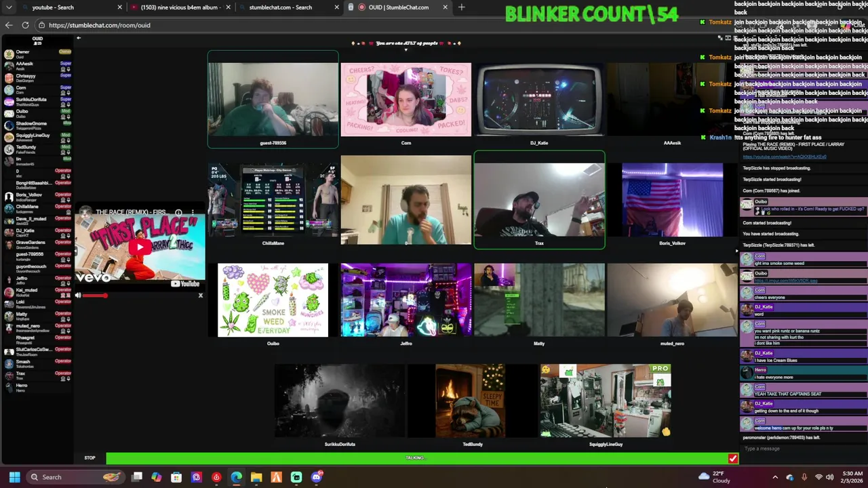
Task: Click guyonthecouch in user list
Action: (37, 268)
